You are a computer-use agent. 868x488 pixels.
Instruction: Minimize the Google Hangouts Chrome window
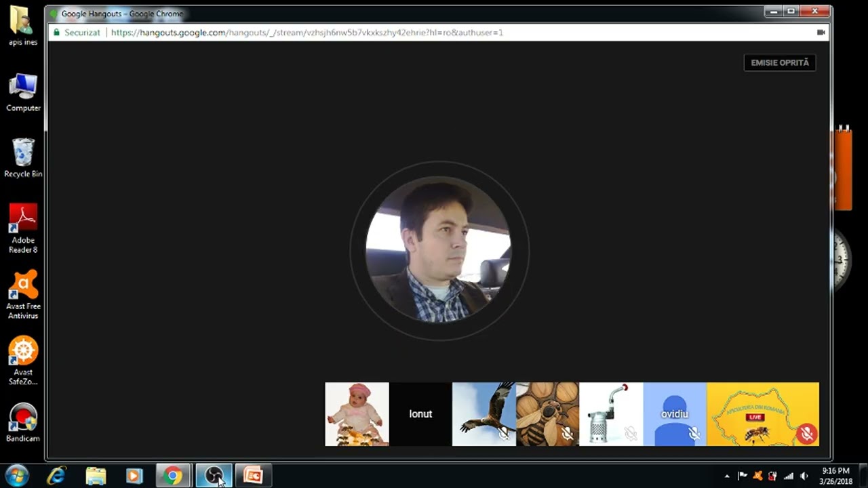772,11
